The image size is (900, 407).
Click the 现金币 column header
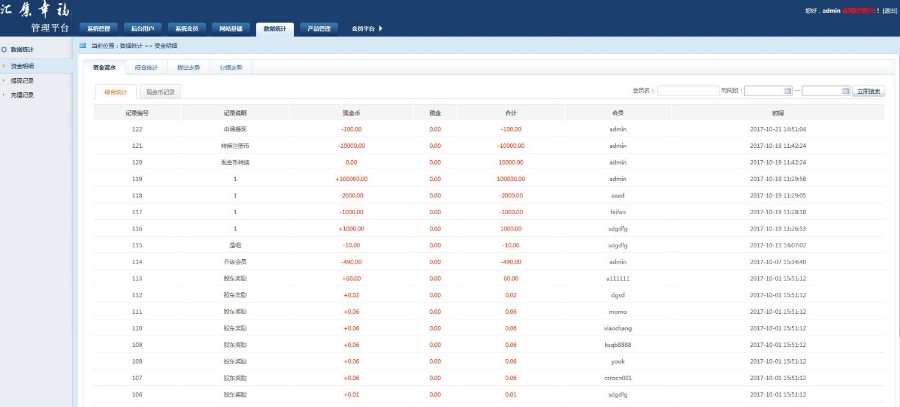pos(351,113)
